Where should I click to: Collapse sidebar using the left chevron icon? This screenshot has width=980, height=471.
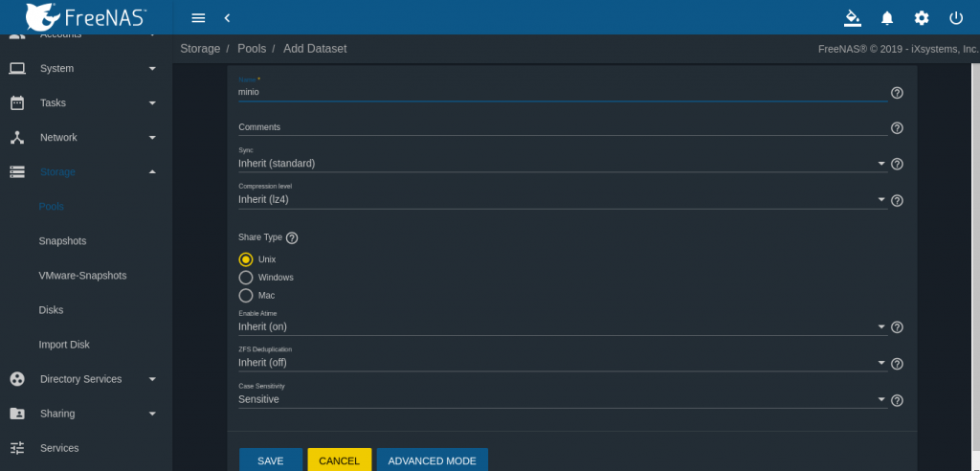(x=227, y=18)
